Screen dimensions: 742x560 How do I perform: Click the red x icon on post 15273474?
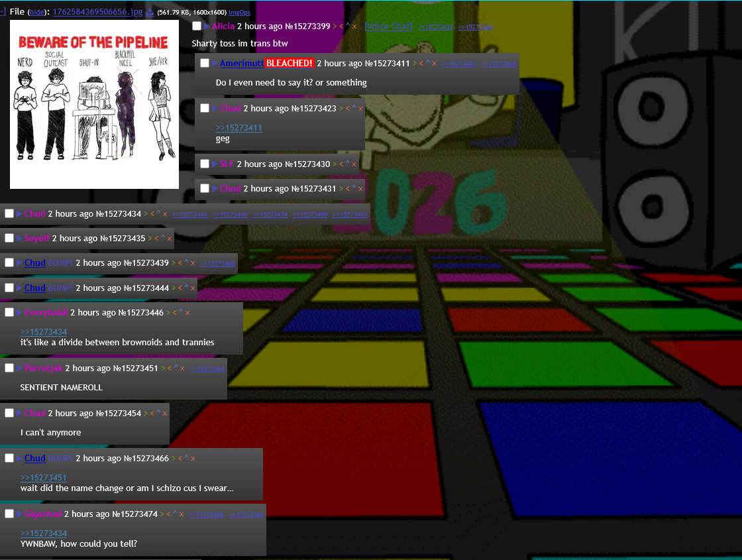(182, 514)
